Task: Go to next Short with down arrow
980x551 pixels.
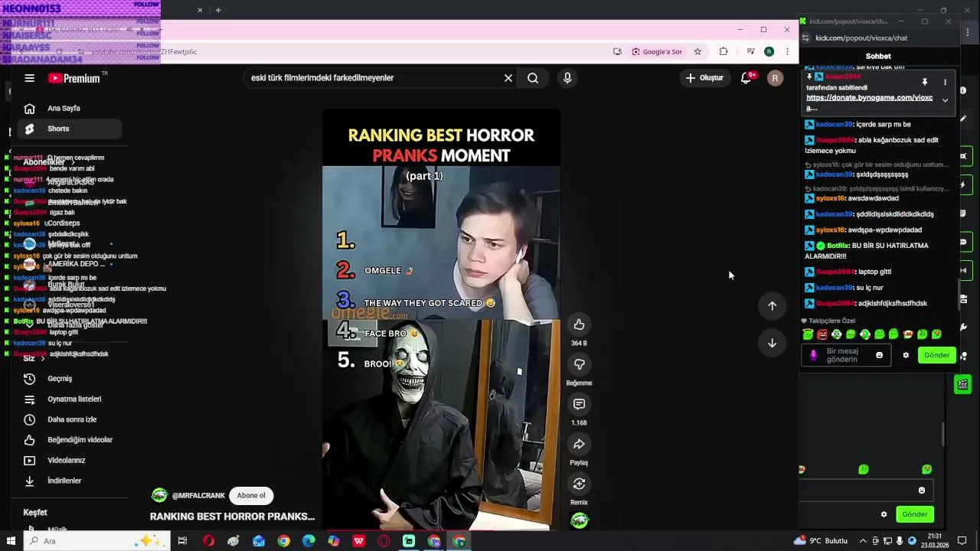Action: point(772,343)
